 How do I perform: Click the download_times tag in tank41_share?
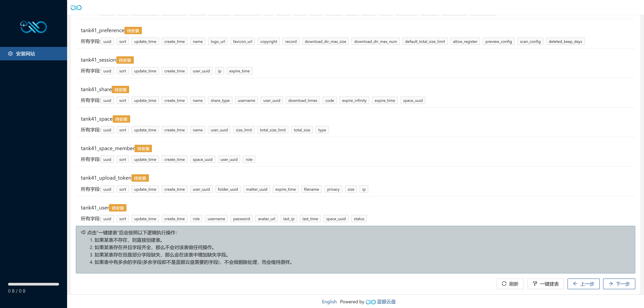pyautogui.click(x=303, y=100)
